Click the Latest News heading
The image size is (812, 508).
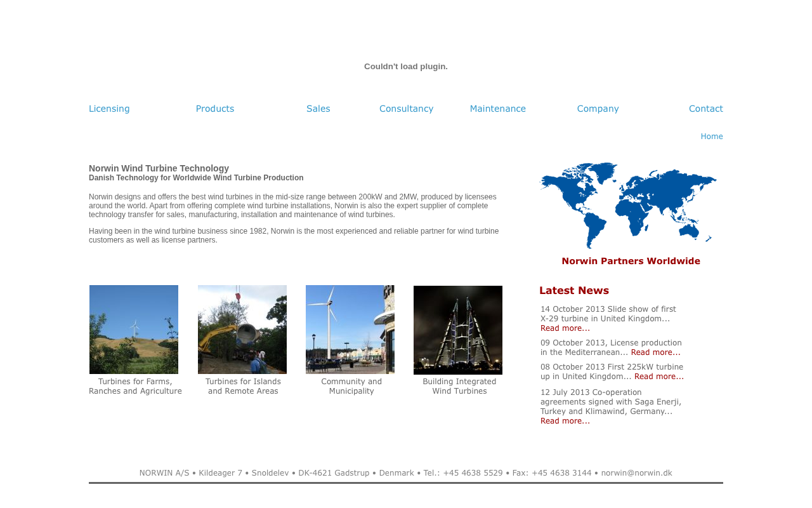point(574,291)
